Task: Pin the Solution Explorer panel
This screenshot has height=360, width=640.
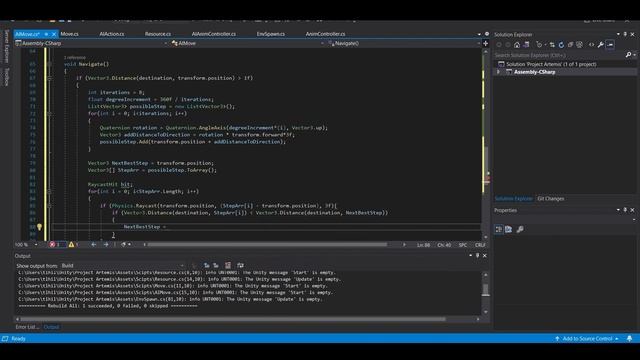Action: (x=625, y=34)
